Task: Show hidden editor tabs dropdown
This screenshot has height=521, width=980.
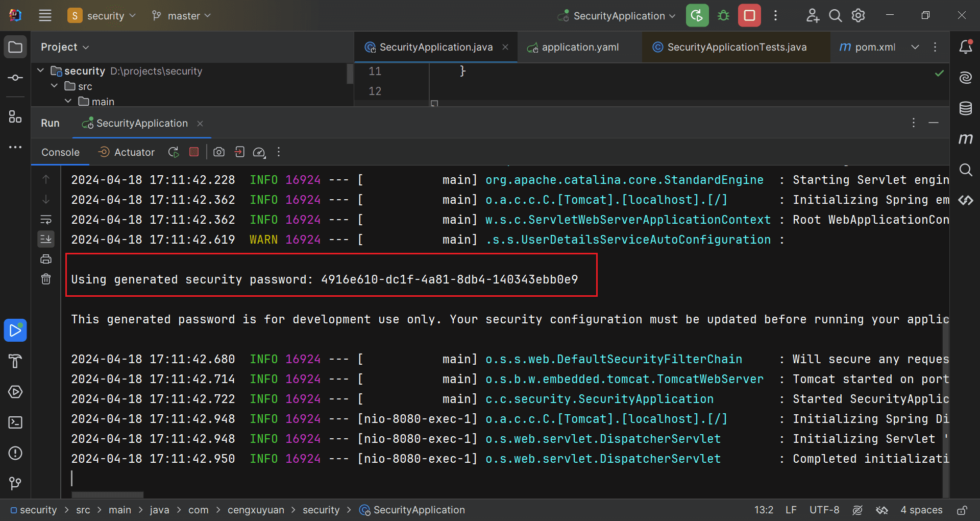Action: coord(915,47)
